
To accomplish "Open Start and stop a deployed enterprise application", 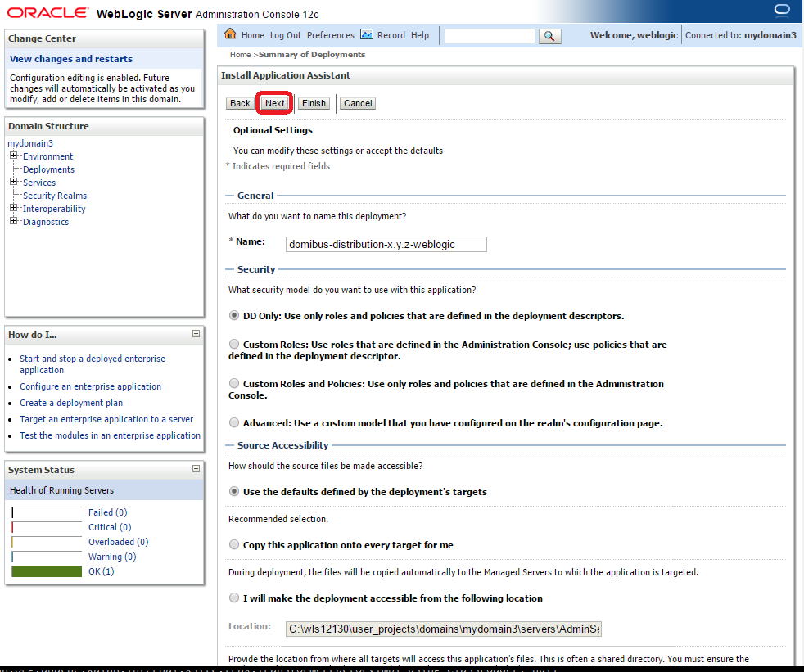I will point(93,364).
